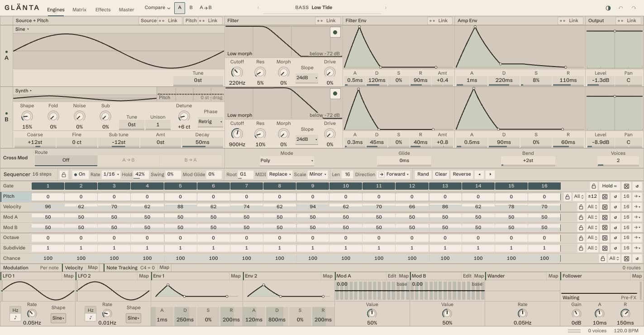
Task: Click engine A filter Cutoff knob
Action: [x=237, y=72]
